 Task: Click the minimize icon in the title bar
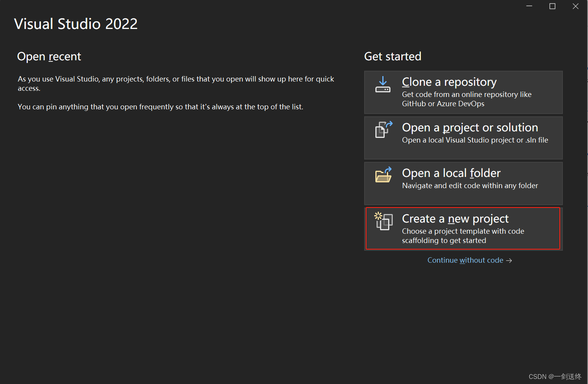click(x=529, y=6)
